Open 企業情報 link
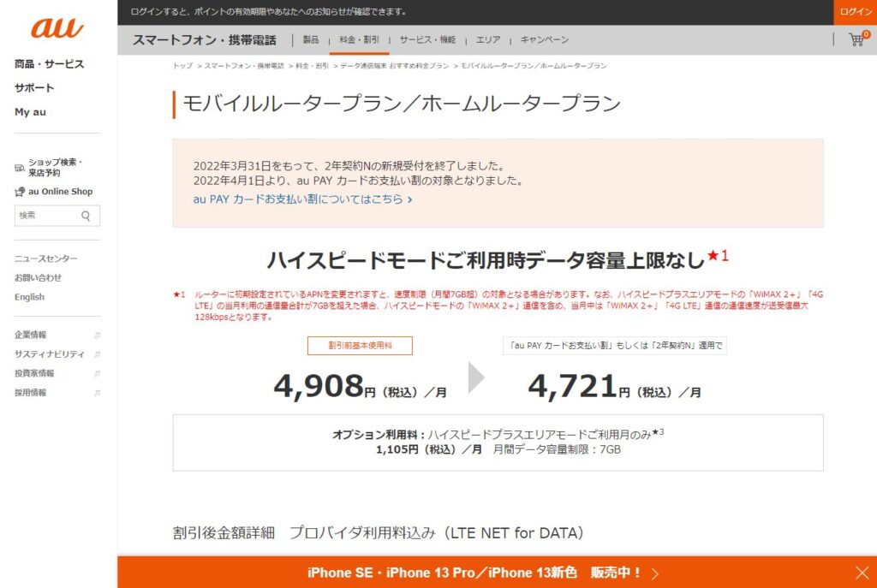This screenshot has width=877, height=588. point(30,336)
